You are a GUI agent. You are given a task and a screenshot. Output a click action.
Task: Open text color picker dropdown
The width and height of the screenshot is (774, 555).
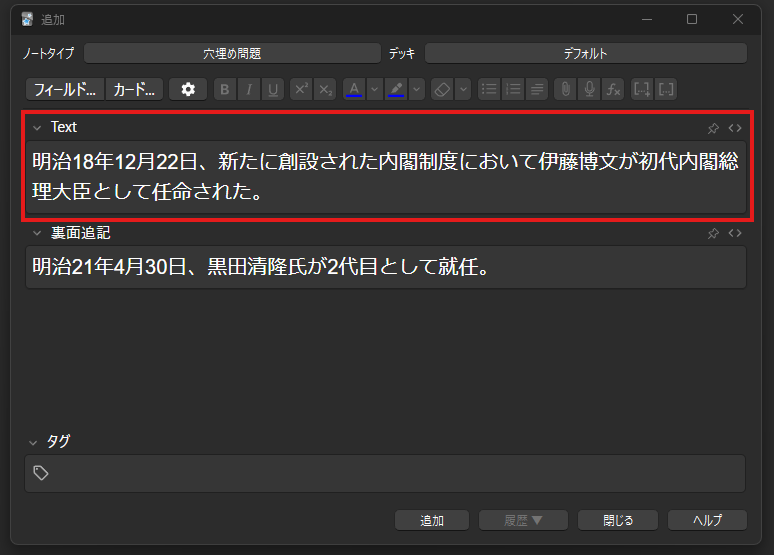coord(375,89)
